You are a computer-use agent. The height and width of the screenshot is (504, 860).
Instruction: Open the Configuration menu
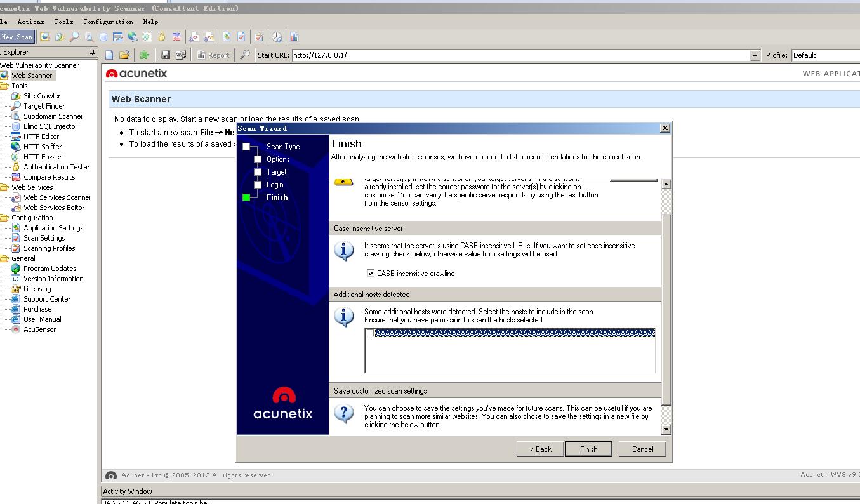tap(108, 22)
